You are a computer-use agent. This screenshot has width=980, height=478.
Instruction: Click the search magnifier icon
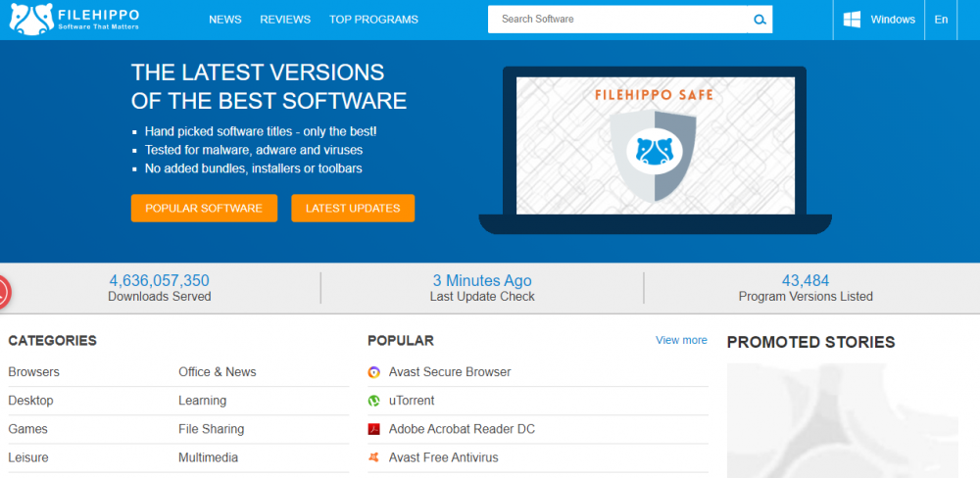pos(759,20)
